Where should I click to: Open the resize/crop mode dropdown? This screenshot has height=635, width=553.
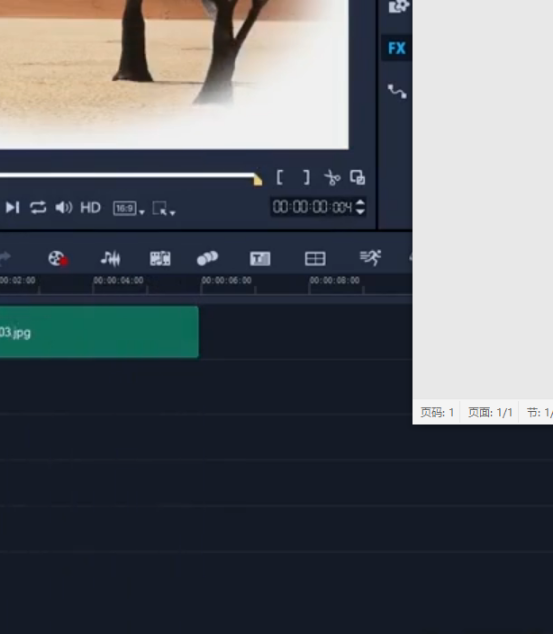pyautogui.click(x=164, y=208)
